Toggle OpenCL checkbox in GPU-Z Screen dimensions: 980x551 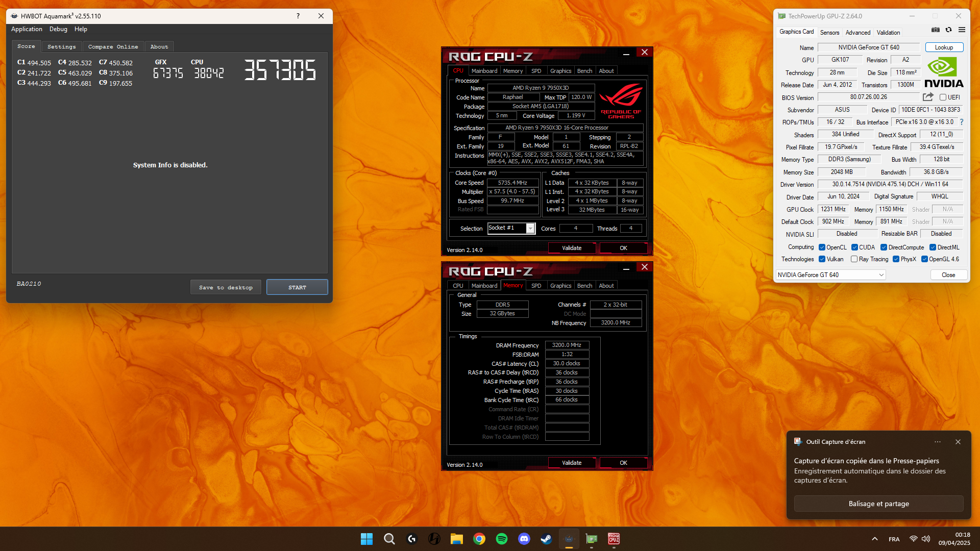(x=822, y=247)
